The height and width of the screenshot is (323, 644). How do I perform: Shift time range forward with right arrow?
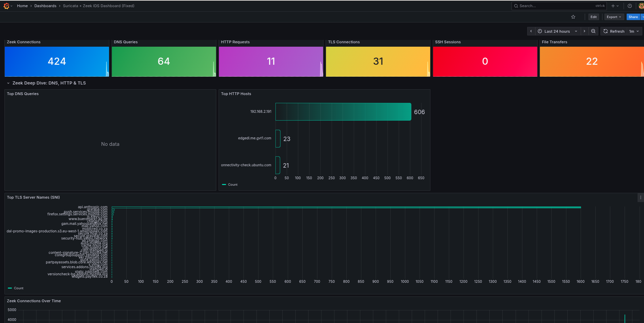pos(584,31)
